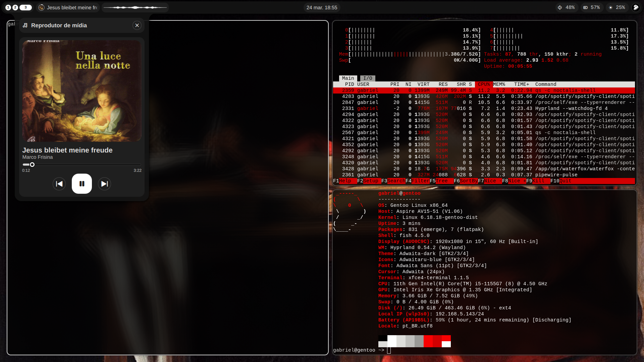Sort htop by the CPU% column header
The image size is (644, 362).
click(483, 84)
